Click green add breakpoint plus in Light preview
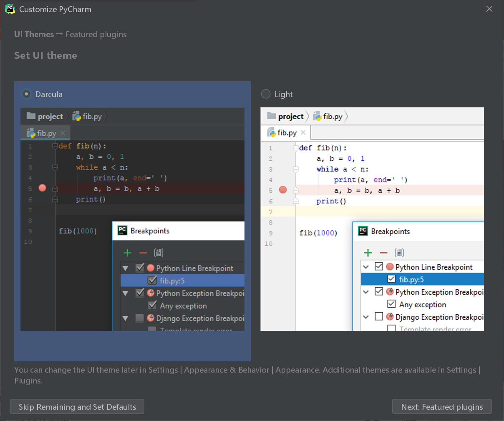 (368, 253)
